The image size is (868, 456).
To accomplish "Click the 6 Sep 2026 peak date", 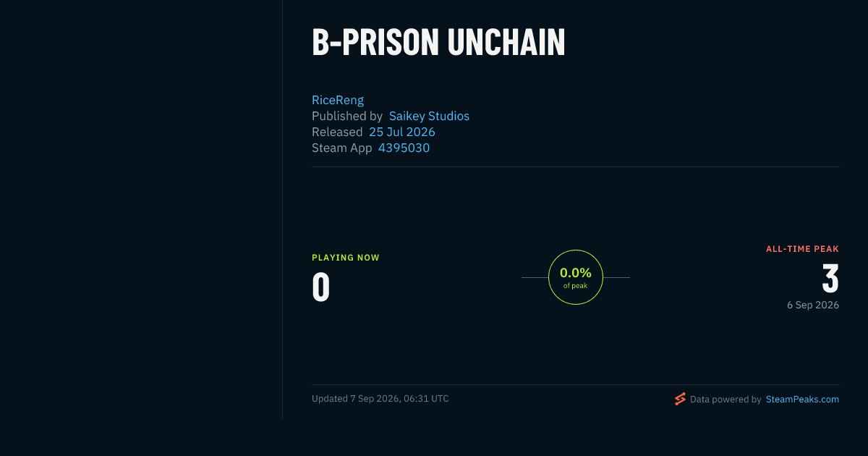I will pyautogui.click(x=813, y=305).
